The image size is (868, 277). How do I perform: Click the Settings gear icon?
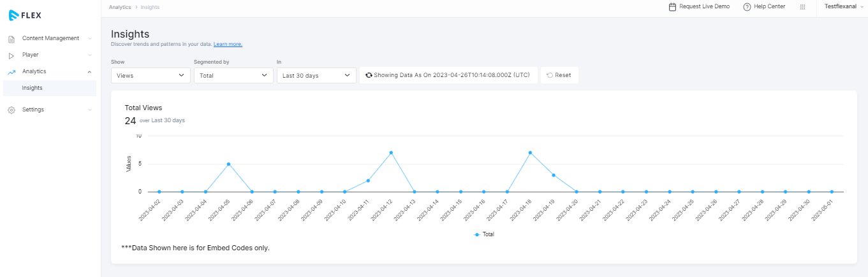[11, 110]
